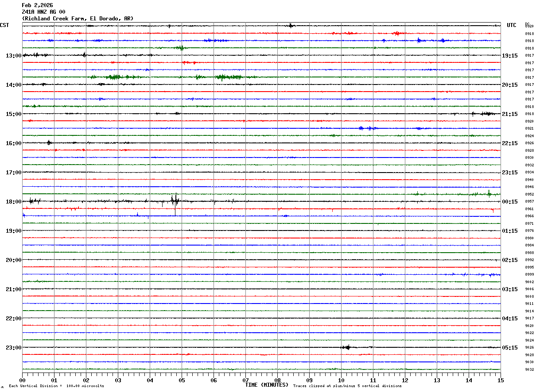The image size is (536, 392).
Task: Click the 04:15 UTC time label
Action: click(x=510, y=319)
